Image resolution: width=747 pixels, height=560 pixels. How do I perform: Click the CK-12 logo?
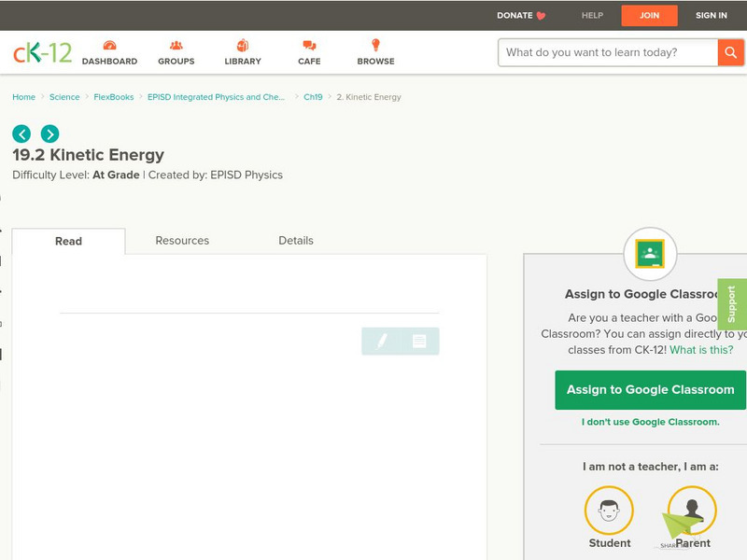(42, 52)
